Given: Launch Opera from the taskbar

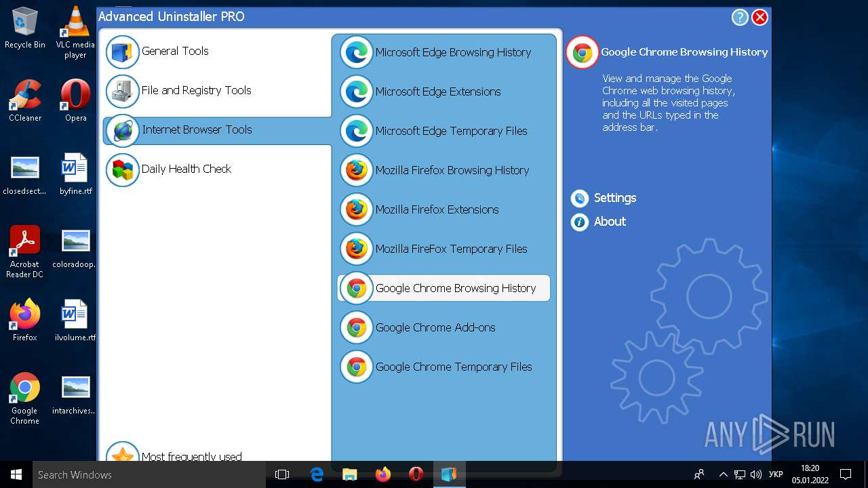Looking at the screenshot, I should click(x=416, y=474).
